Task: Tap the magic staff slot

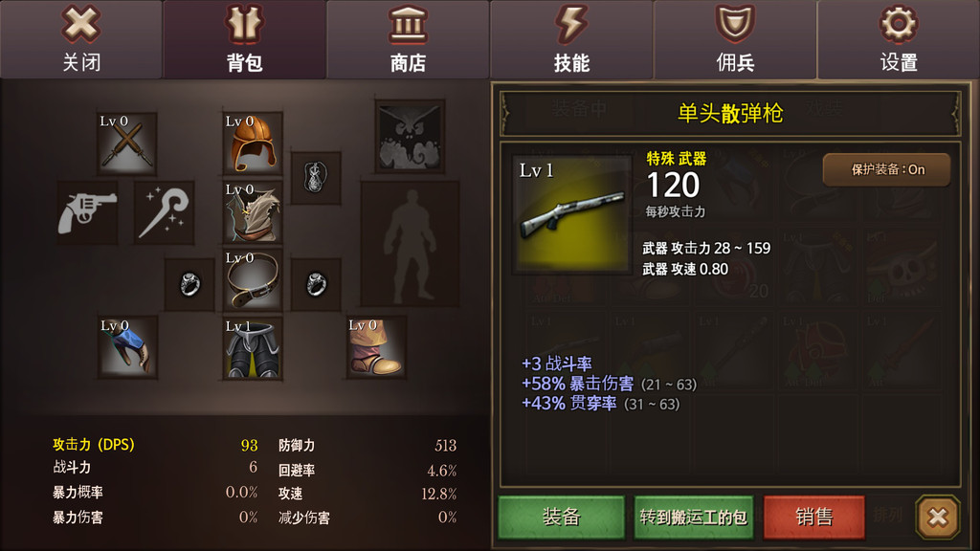Action: click(165, 212)
